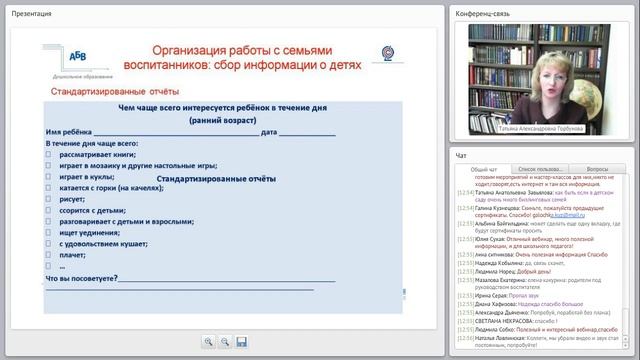Open the 'Список пользова...' tab

click(540, 169)
